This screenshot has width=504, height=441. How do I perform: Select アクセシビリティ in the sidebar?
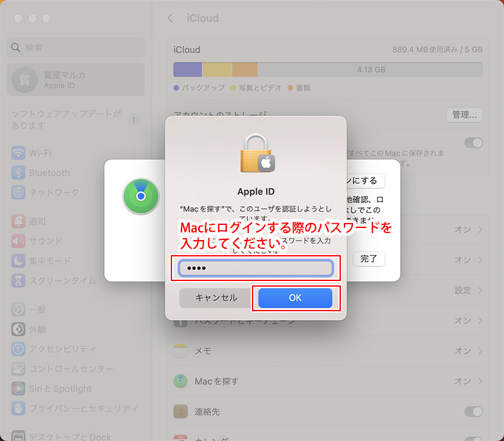click(x=62, y=348)
